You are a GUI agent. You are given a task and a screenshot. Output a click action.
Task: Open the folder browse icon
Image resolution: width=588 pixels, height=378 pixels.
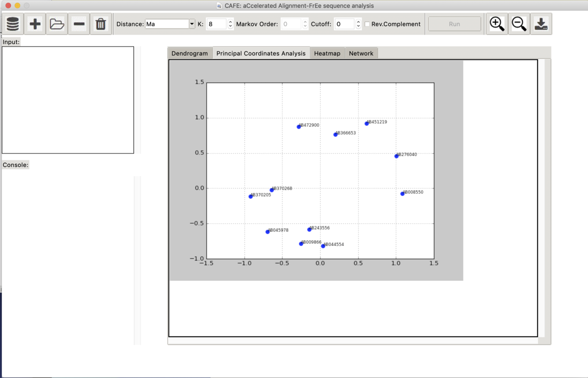click(57, 24)
